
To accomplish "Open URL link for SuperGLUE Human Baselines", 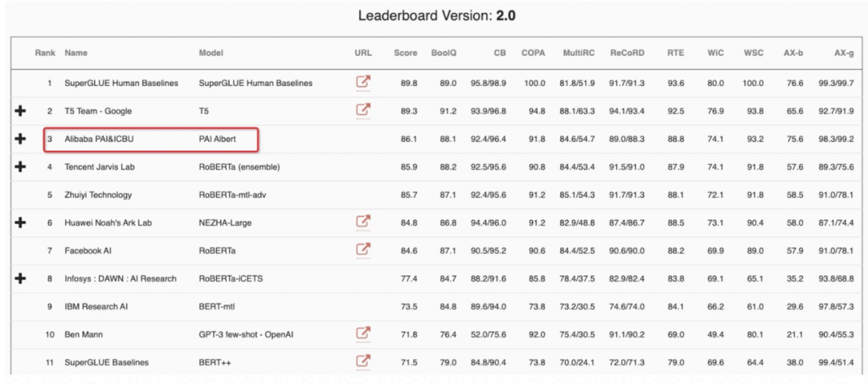I will click(363, 83).
